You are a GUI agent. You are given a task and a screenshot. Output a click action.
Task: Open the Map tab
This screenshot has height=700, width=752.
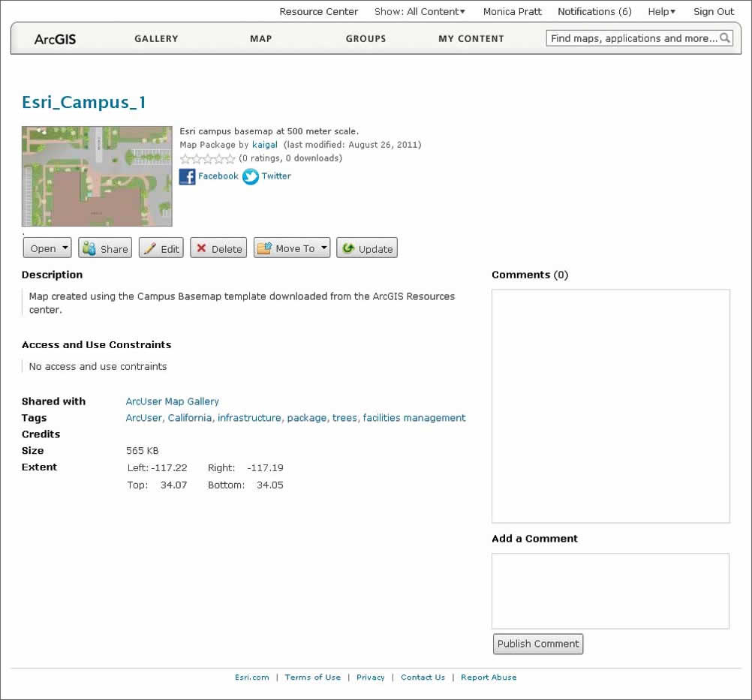pos(261,38)
